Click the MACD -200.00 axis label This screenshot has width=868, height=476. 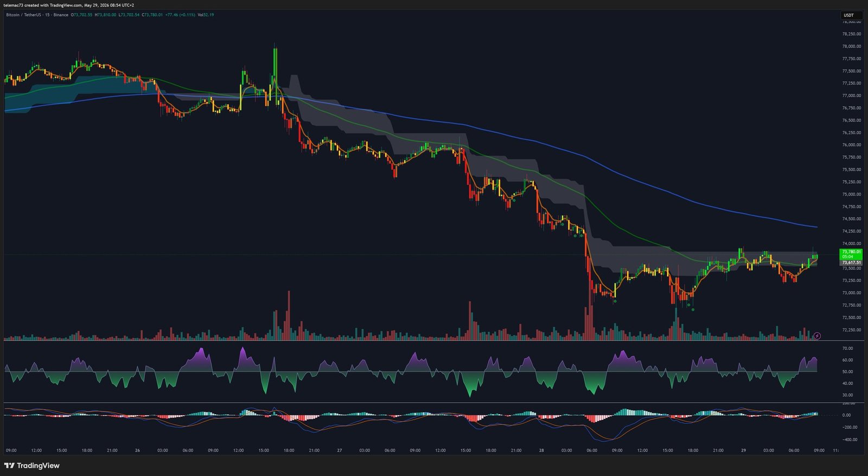tap(850, 427)
